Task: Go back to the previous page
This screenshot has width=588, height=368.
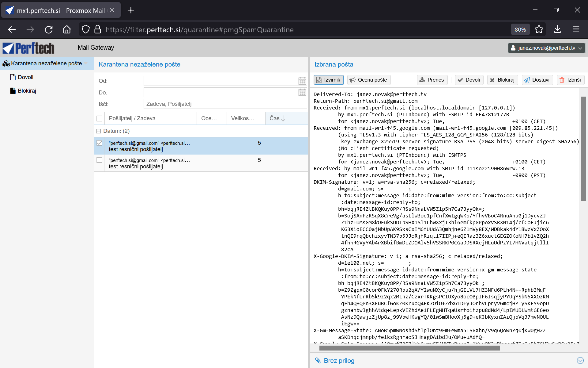Action: 12,29
